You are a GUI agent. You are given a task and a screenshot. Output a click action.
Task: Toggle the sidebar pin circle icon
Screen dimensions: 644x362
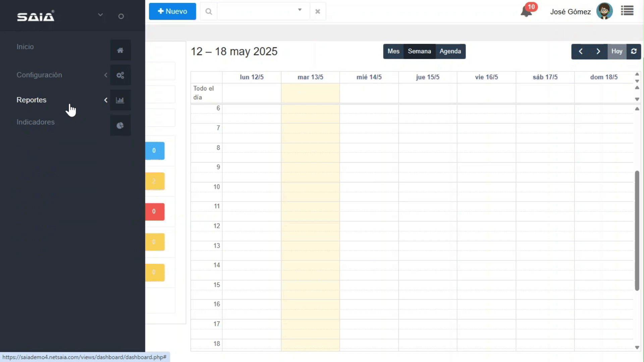click(x=121, y=16)
